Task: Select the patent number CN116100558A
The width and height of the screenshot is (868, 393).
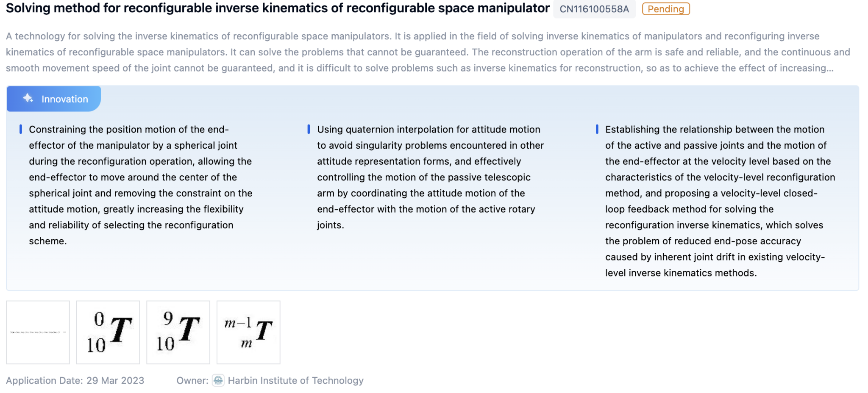Action: [594, 9]
